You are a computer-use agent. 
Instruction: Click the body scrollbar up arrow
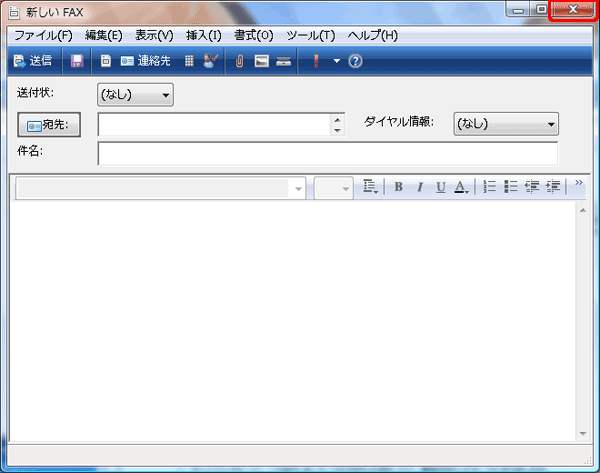coord(583,210)
